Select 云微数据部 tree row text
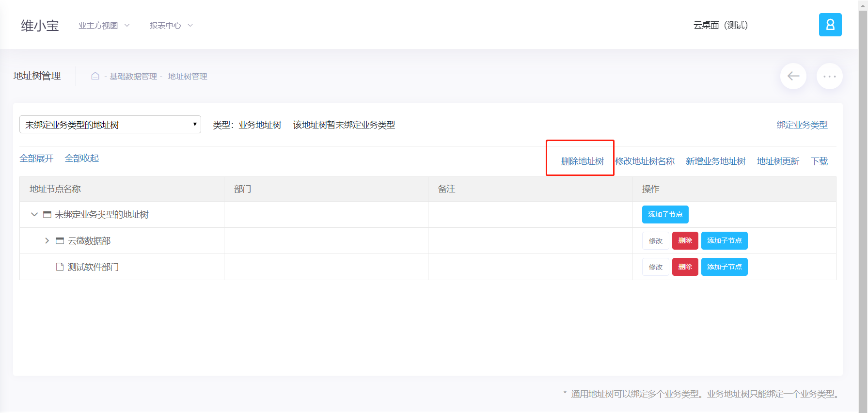 tap(89, 240)
